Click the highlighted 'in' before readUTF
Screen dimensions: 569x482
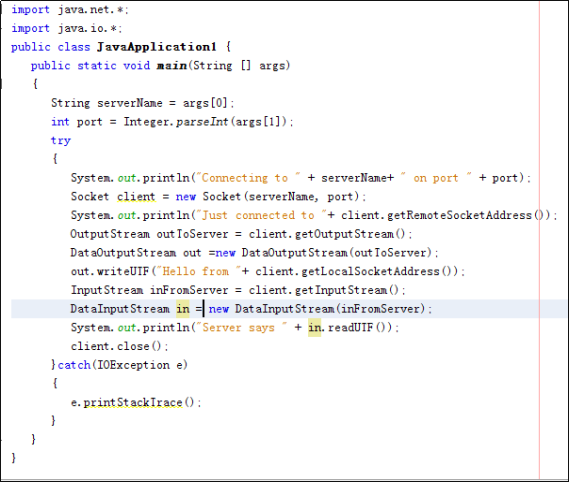point(315,328)
